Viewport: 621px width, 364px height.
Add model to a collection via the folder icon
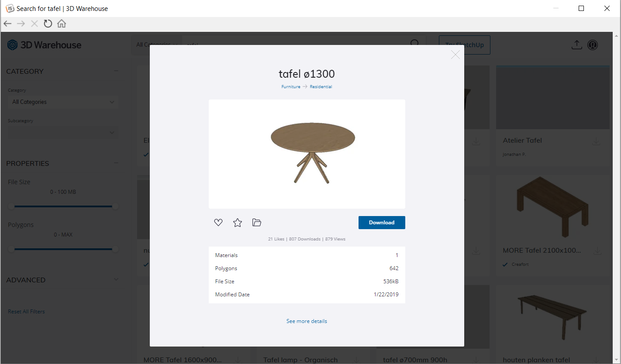(x=257, y=223)
